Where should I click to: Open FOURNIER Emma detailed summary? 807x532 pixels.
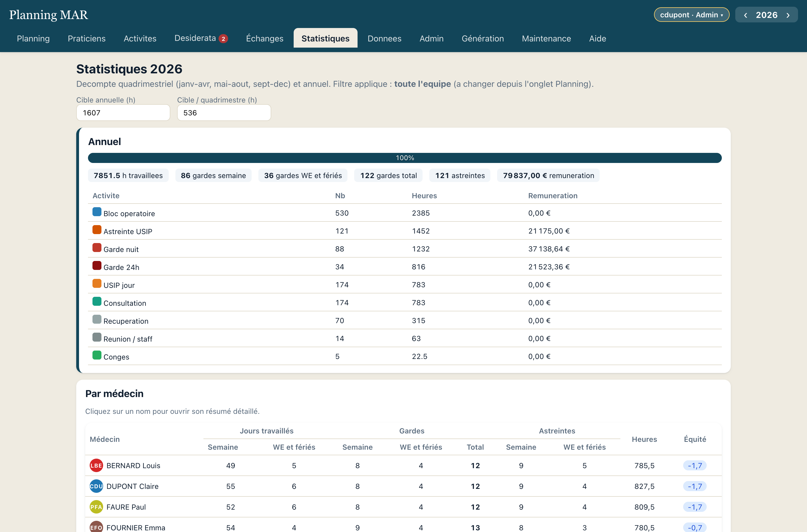(136, 528)
